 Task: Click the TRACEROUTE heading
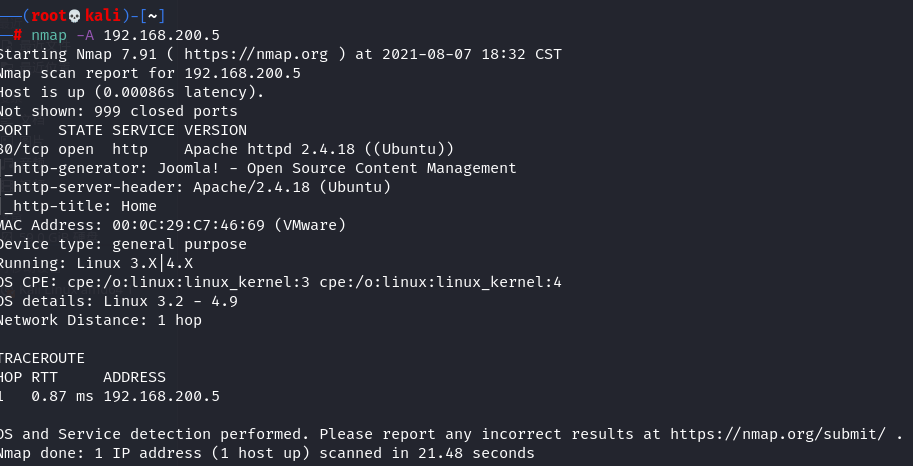click(x=43, y=358)
